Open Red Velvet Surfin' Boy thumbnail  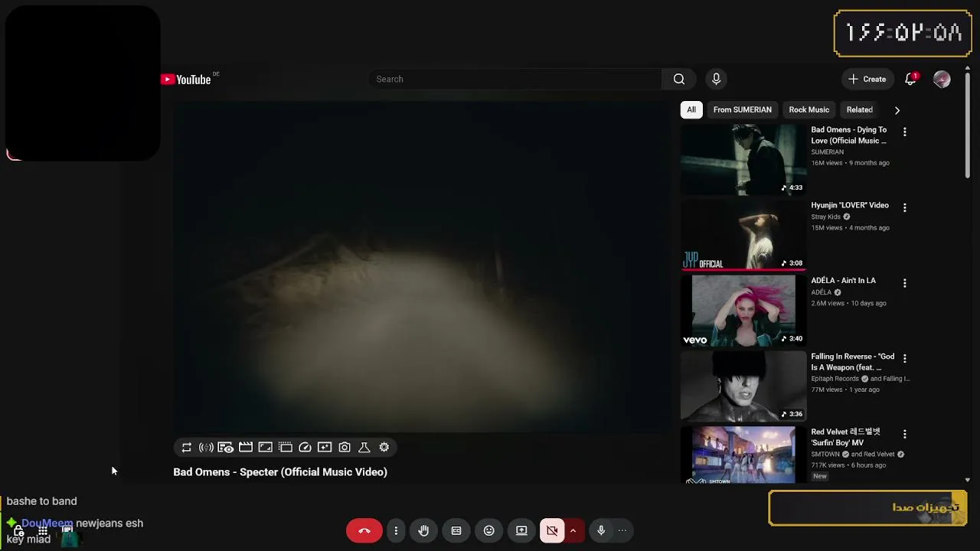[743, 455]
